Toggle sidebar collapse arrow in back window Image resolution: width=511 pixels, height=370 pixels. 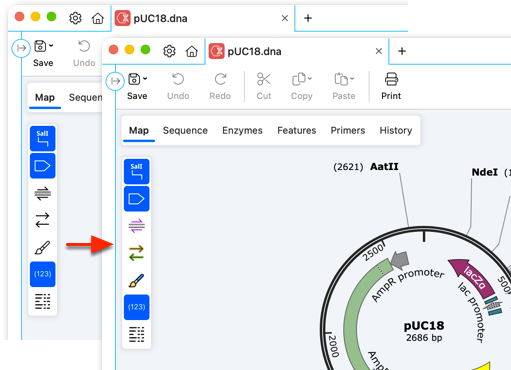[x=21, y=48]
